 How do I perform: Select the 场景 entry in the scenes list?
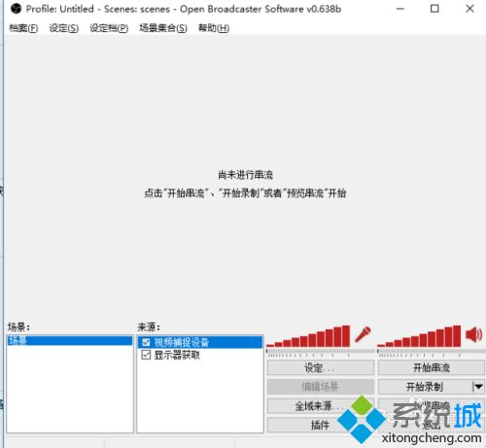click(70, 341)
